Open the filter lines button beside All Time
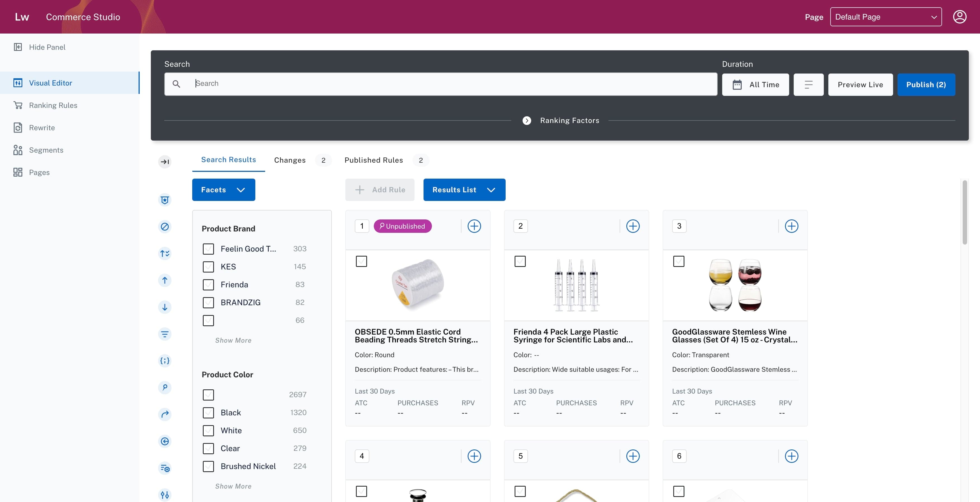This screenshot has width=980, height=502. point(808,84)
